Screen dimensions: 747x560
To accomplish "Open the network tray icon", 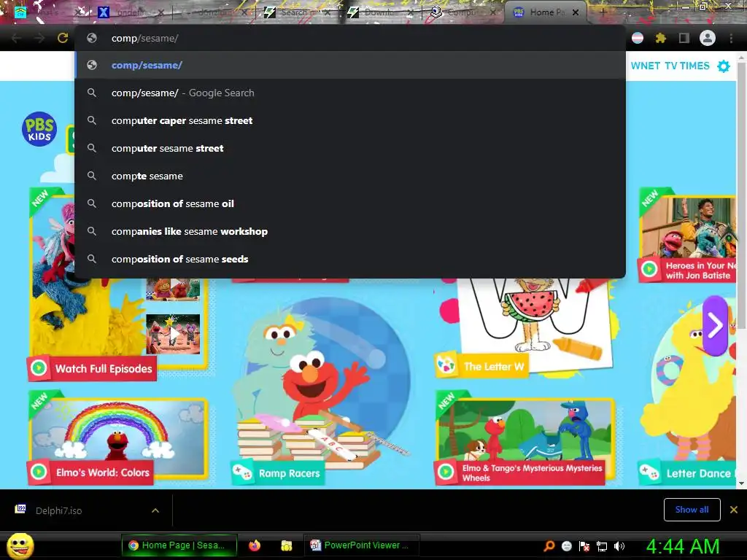I will tap(602, 546).
